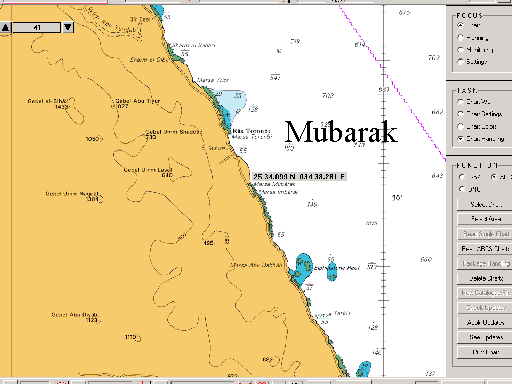Click the Read ARCS Chart button

485,249
